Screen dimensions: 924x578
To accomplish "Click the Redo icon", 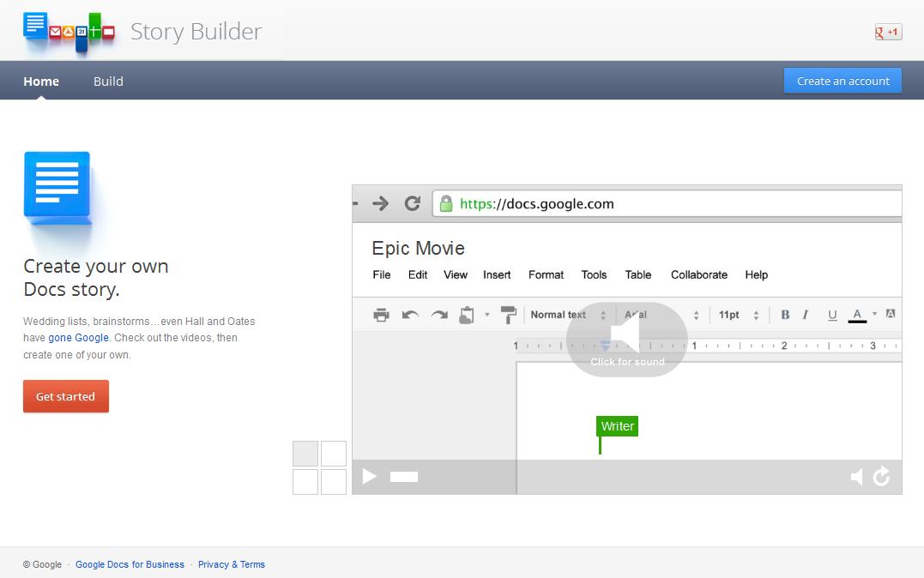I will click(439, 315).
